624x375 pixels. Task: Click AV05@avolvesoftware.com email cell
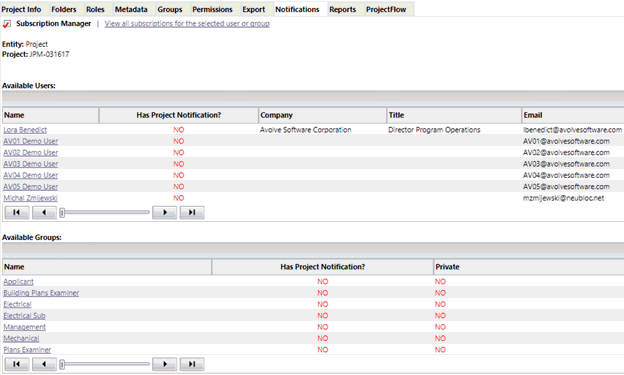[x=566, y=186]
